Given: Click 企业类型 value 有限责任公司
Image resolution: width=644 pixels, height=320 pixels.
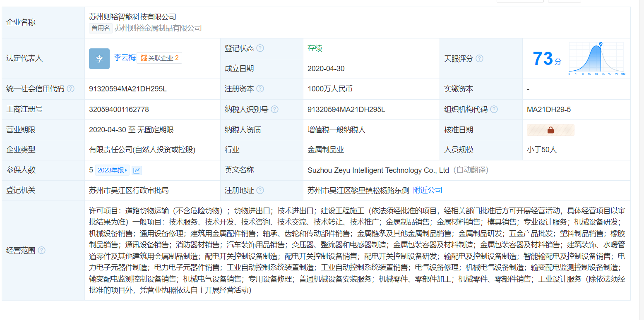Looking at the screenshot, I should point(142,150).
